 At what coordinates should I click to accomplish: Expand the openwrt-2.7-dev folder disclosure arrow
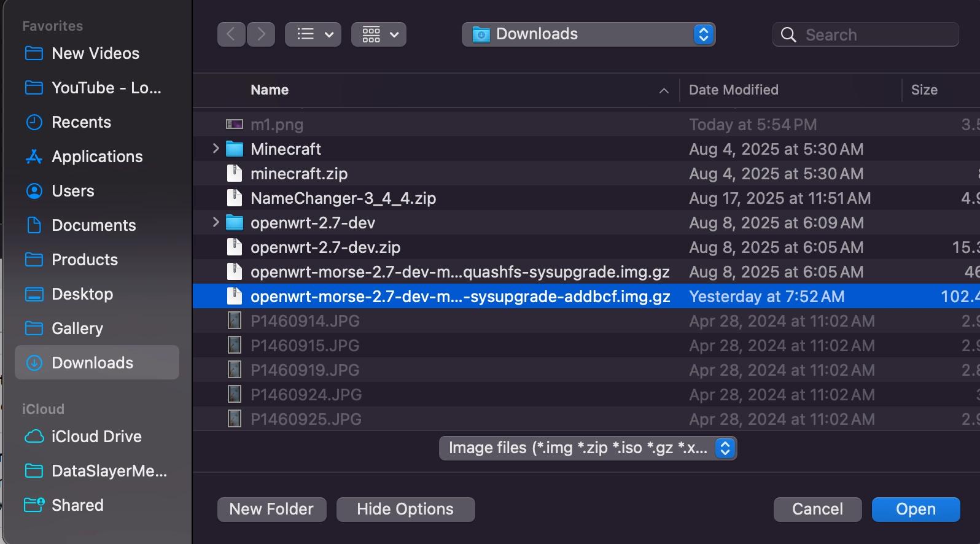point(216,222)
